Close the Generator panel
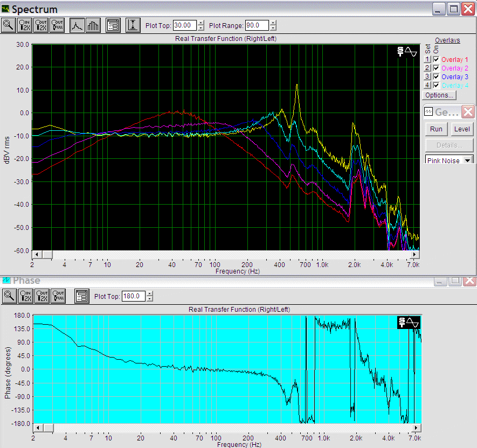This screenshot has height=448, width=477. pos(468,112)
